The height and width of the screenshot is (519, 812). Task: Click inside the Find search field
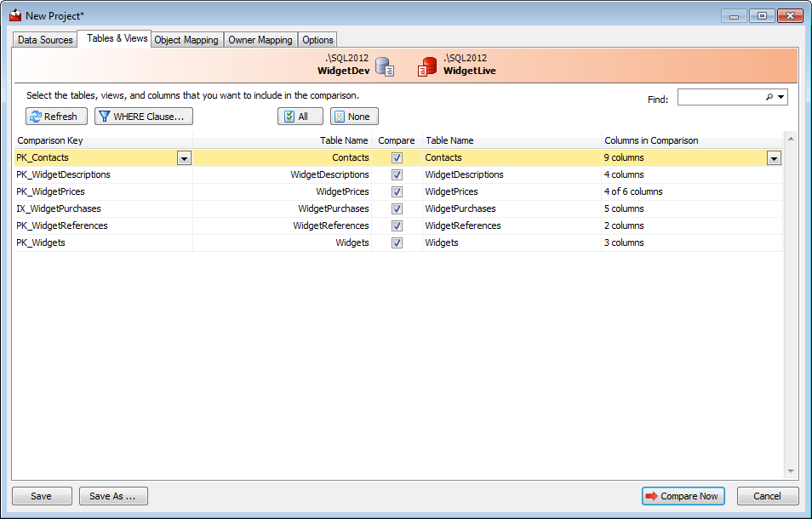pos(720,98)
